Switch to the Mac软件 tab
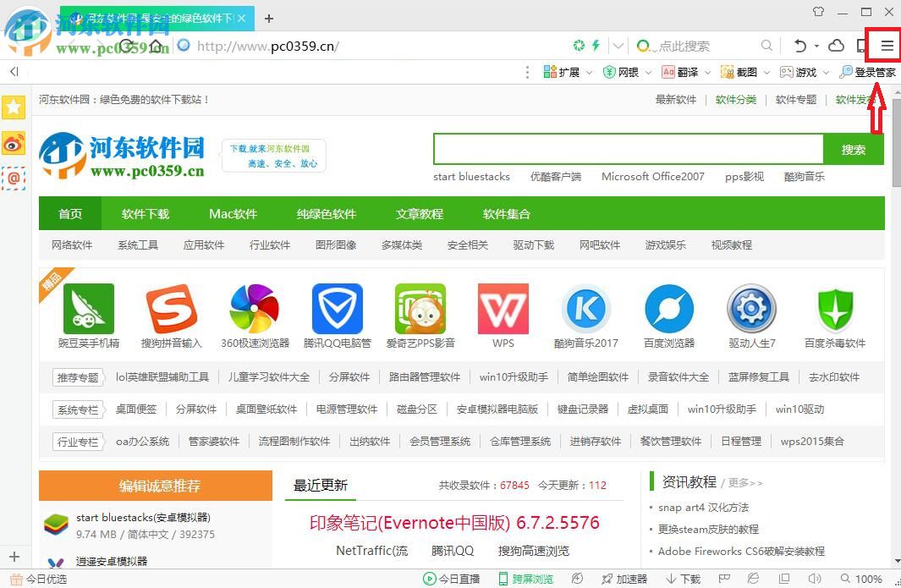901x588 pixels. pyautogui.click(x=233, y=214)
